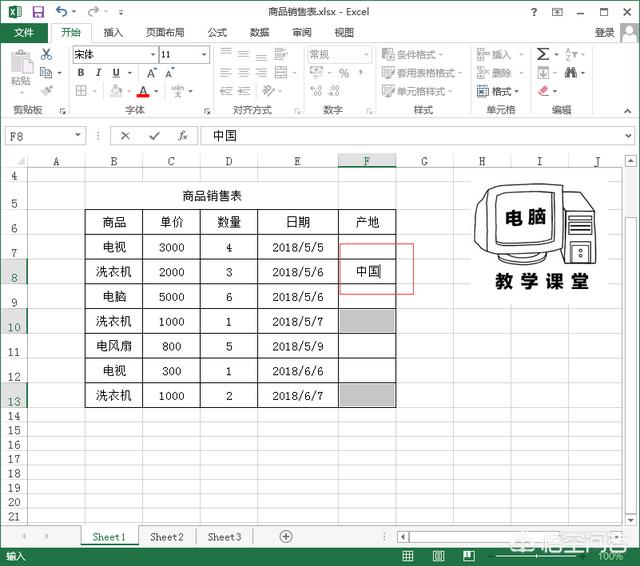Click the Save icon in quick access toolbar
This screenshot has height=566, width=640.
38,11
